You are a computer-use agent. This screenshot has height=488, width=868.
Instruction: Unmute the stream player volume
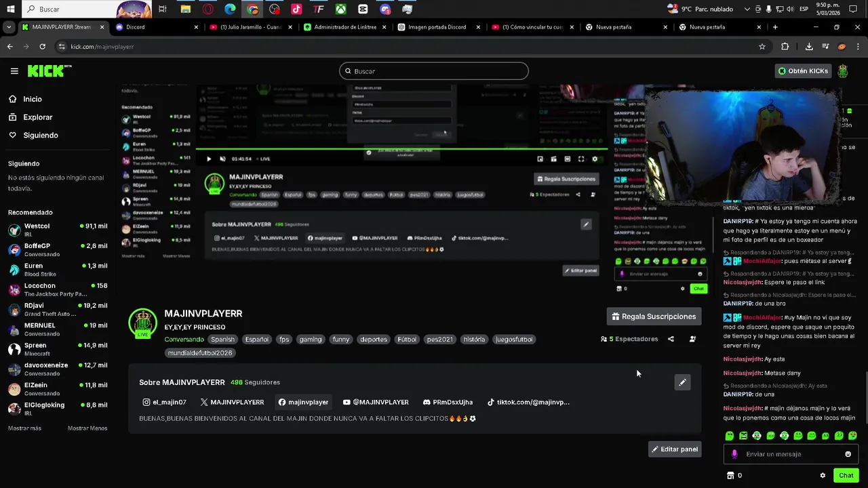coord(222,159)
